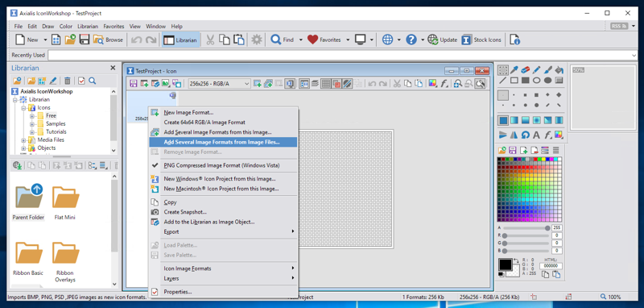Screen dimensions: 644x308
Task: Click the delete trash icon in Librarian toolbar
Action: click(68, 81)
